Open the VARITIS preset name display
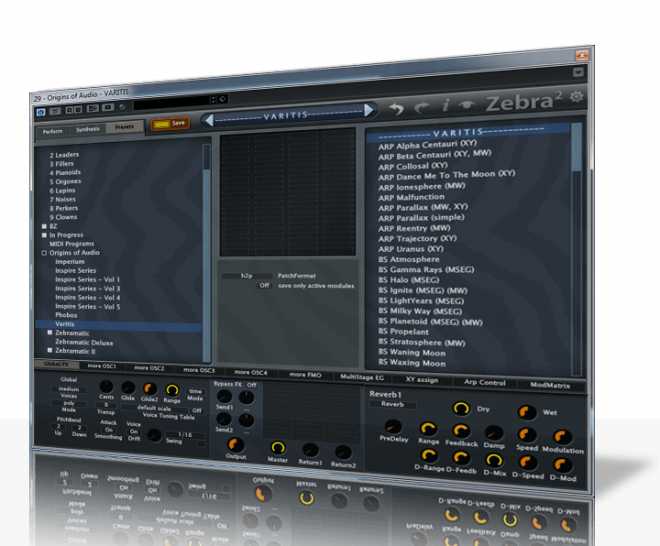Image resolution: width=660 pixels, height=546 pixels. (x=289, y=115)
